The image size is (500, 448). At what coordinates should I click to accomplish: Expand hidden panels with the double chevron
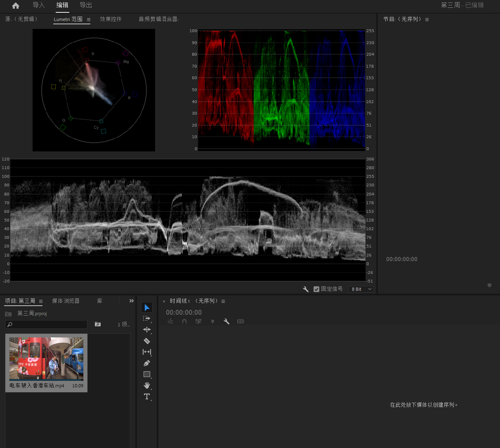(x=131, y=301)
